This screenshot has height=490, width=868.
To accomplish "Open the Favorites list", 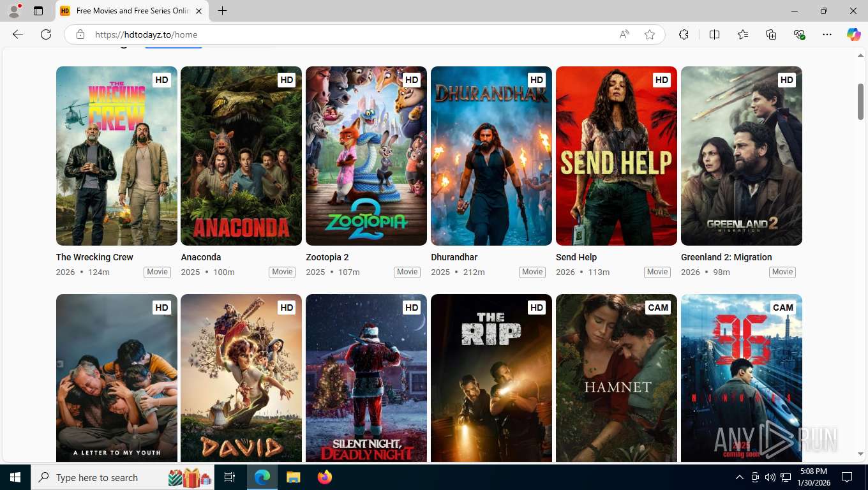I will pos(743,34).
